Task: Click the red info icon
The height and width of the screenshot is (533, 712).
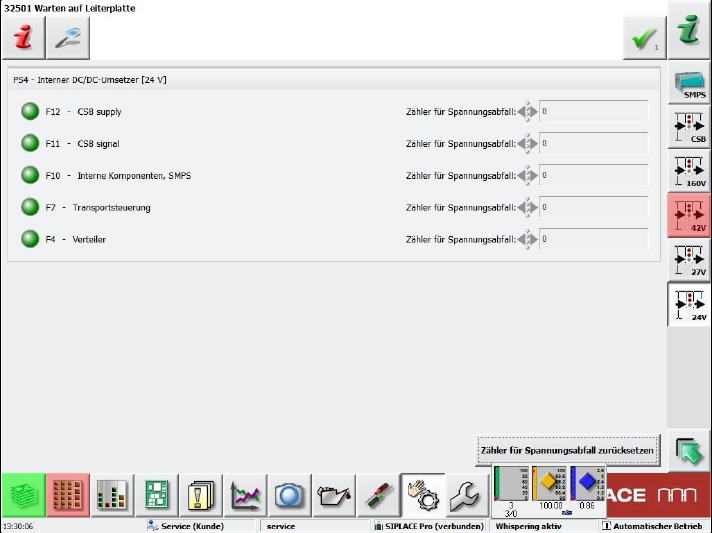Action: [x=23, y=38]
